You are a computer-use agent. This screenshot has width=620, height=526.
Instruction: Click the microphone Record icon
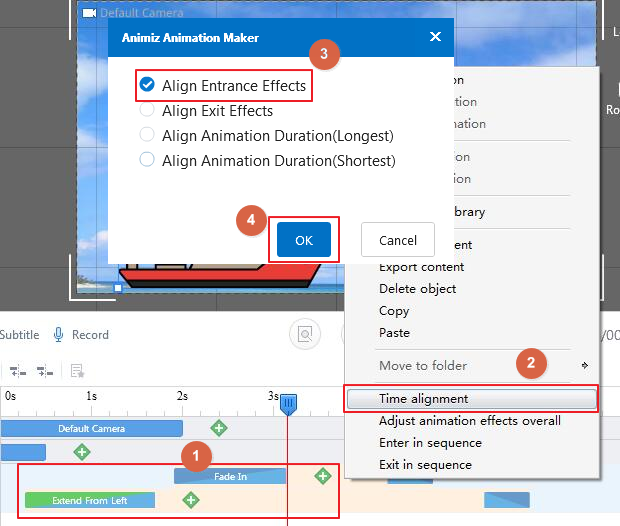click(59, 335)
